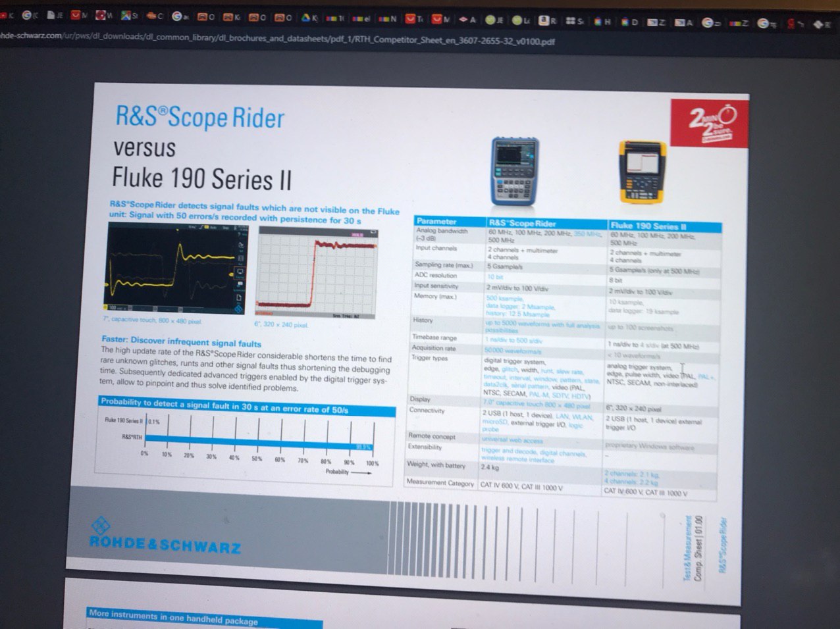Screen dimensions: 840x629
Task: Click the red 2-minute badge in the page corner
Action: click(x=710, y=122)
